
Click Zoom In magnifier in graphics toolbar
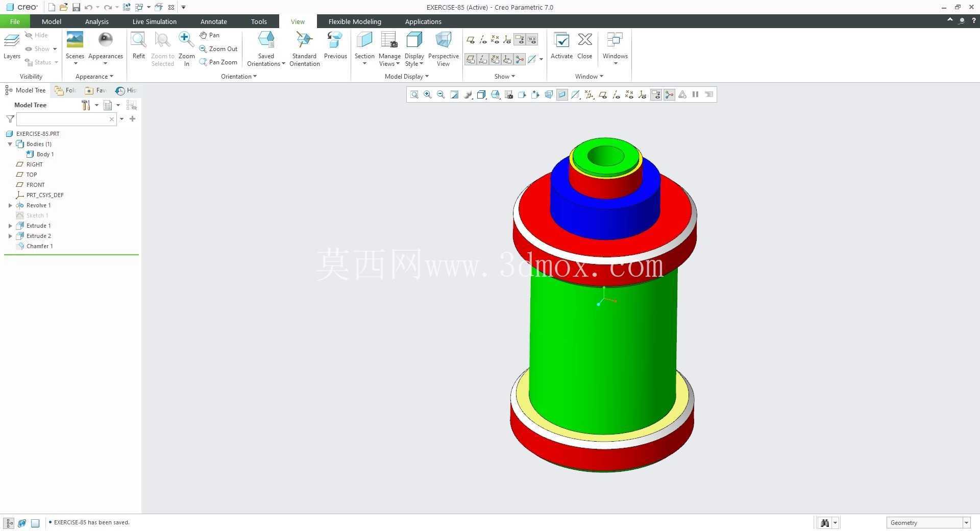click(428, 94)
